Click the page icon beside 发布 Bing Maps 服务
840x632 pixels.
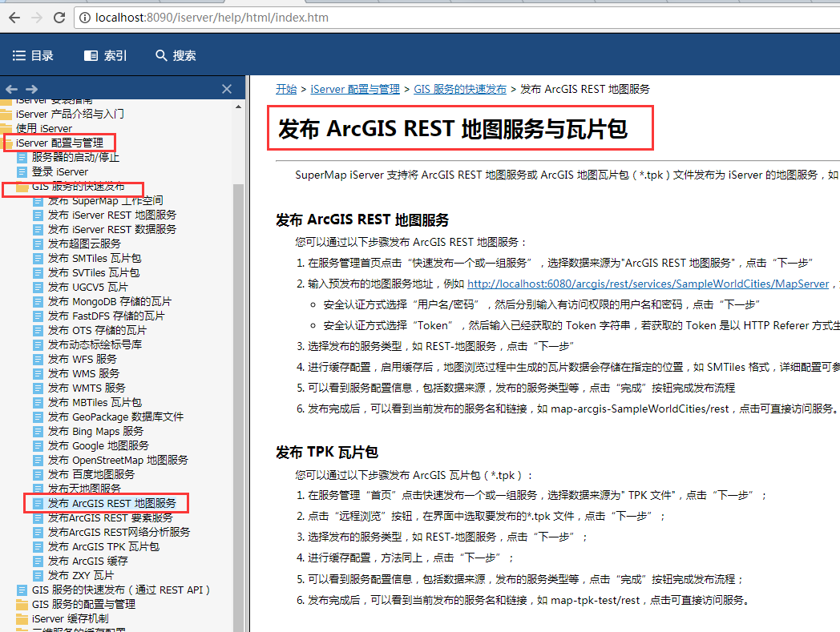[38, 432]
